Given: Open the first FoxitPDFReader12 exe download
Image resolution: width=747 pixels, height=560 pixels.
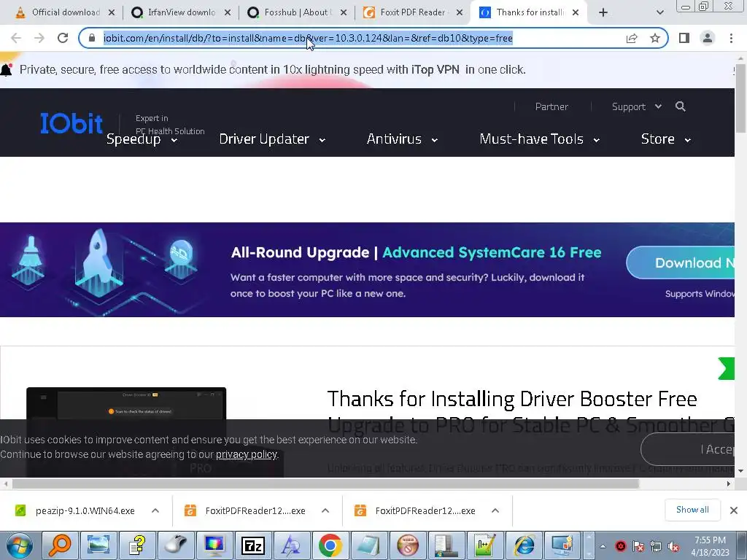Looking at the screenshot, I should point(247,510).
